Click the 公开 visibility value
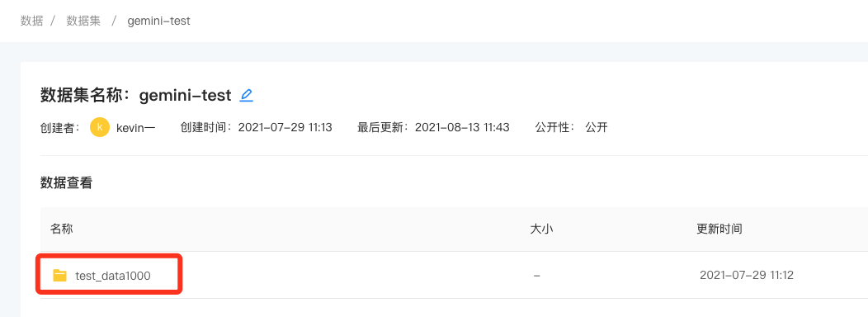The image size is (868, 317). (597, 127)
